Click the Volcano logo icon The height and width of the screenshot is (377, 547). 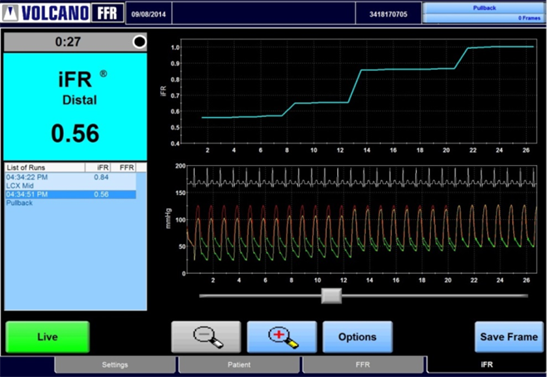click(x=10, y=12)
